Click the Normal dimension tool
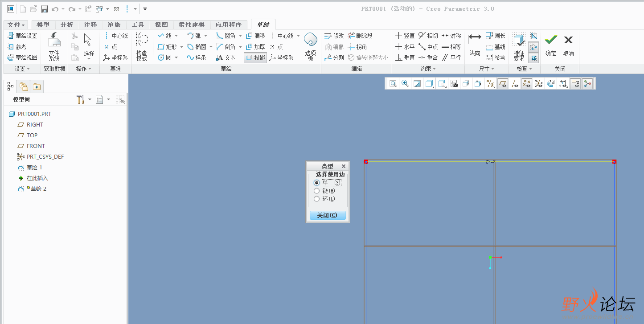This screenshot has width=644, height=324. coord(475,45)
